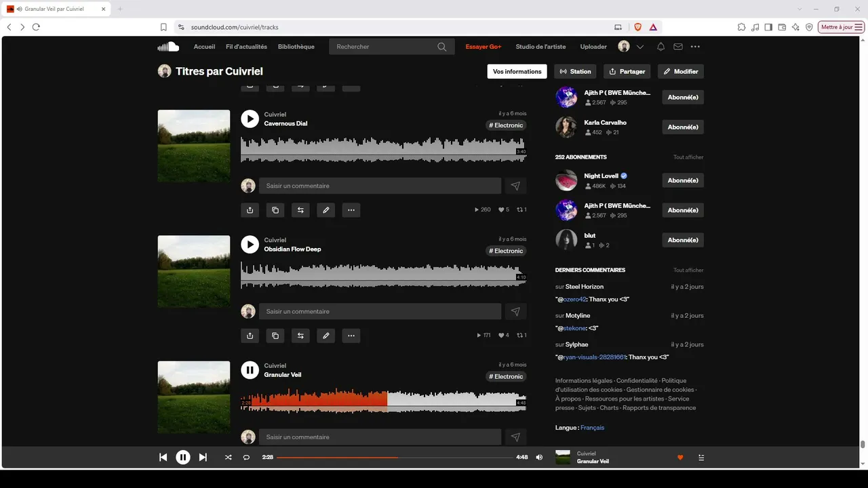Toggle repost on Cavernous Dial
The width and height of the screenshot is (868, 488).
click(300, 210)
